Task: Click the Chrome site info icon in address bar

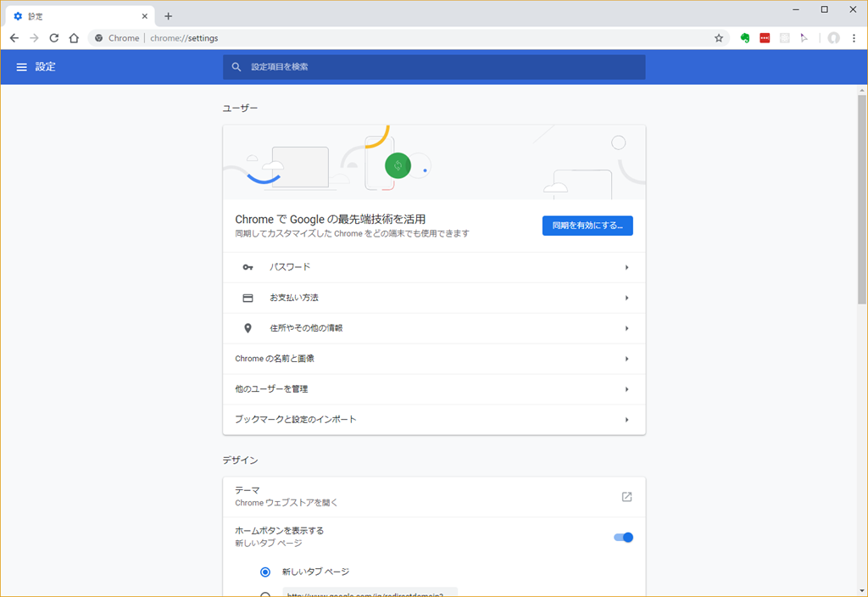Action: coord(98,38)
